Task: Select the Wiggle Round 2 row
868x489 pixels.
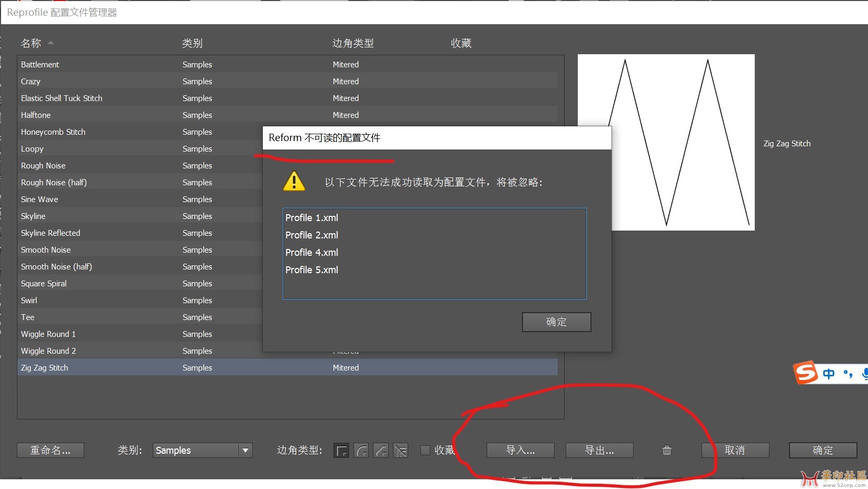Action: 140,351
